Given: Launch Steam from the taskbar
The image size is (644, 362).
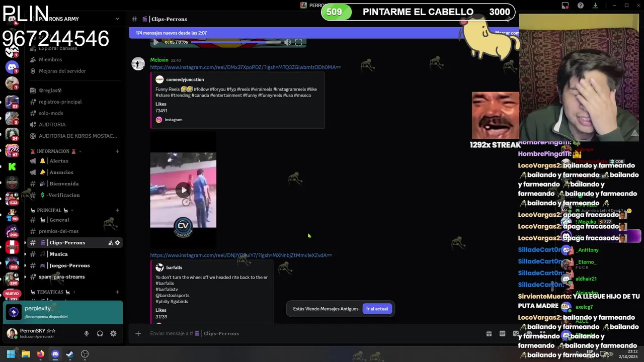Looking at the screenshot, I should 70,354.
